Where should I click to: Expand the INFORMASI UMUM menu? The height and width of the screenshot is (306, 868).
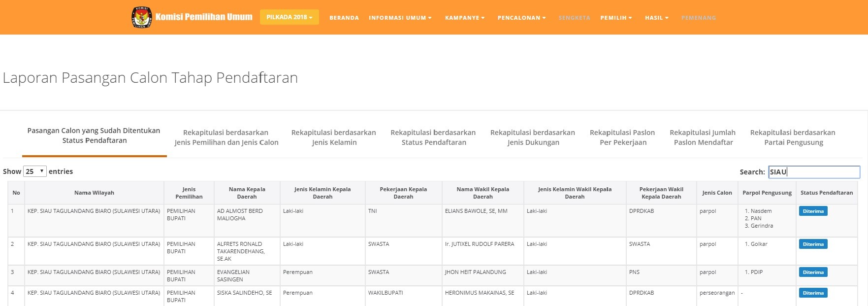[x=400, y=18]
